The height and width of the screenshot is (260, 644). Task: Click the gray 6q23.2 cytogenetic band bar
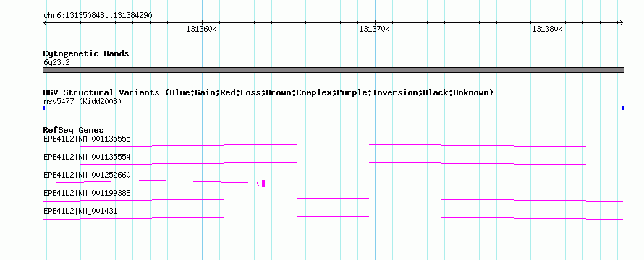(x=333, y=70)
